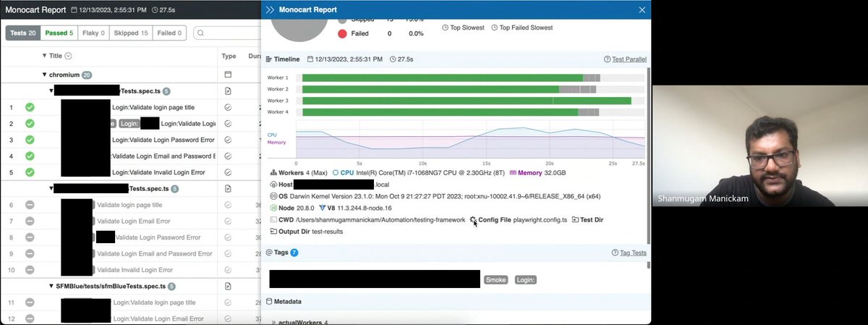This screenshot has width=868, height=325.
Task: Open test 'Login:Validate Invalid Login Error' row 5
Action: (158, 172)
